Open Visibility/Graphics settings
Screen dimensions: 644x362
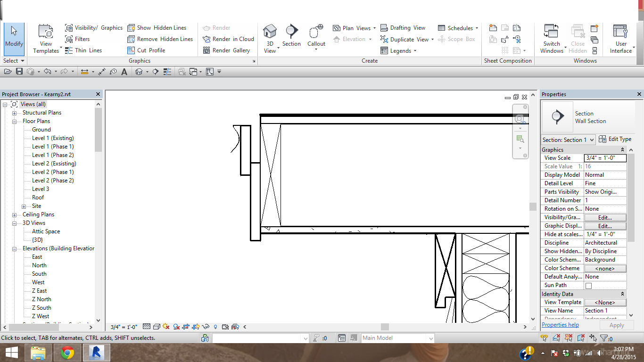tap(93, 28)
